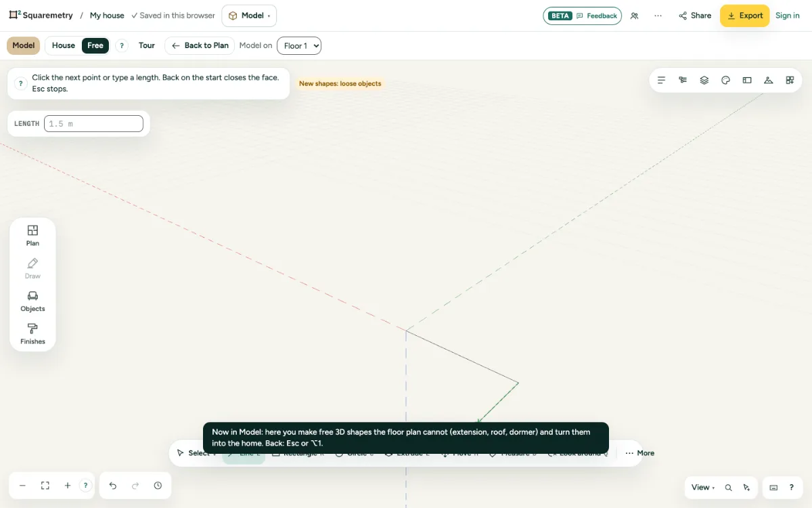The height and width of the screenshot is (508, 812).
Task: Click the zoom in plus button
Action: point(68,486)
